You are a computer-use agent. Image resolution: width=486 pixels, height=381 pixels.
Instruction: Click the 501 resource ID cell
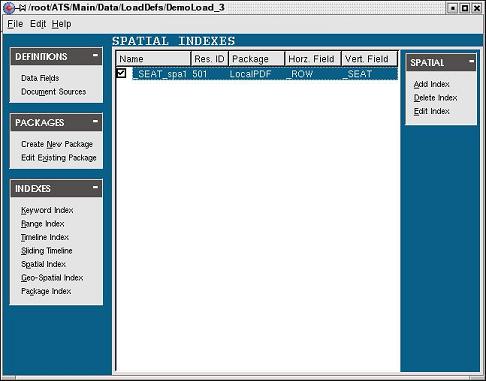[200, 74]
